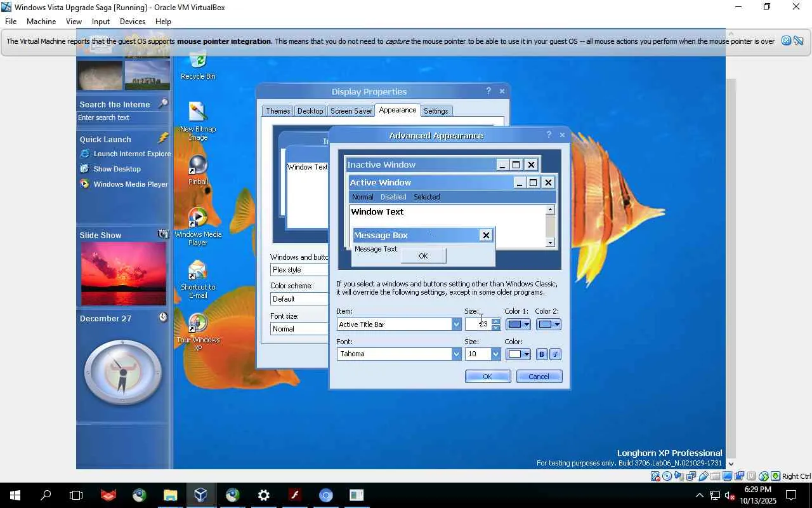Click OK in the Message Box preview

coord(423,256)
